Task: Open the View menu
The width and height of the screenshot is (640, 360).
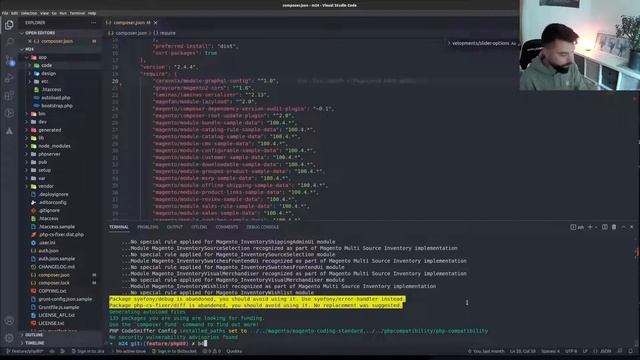Action: (44, 13)
